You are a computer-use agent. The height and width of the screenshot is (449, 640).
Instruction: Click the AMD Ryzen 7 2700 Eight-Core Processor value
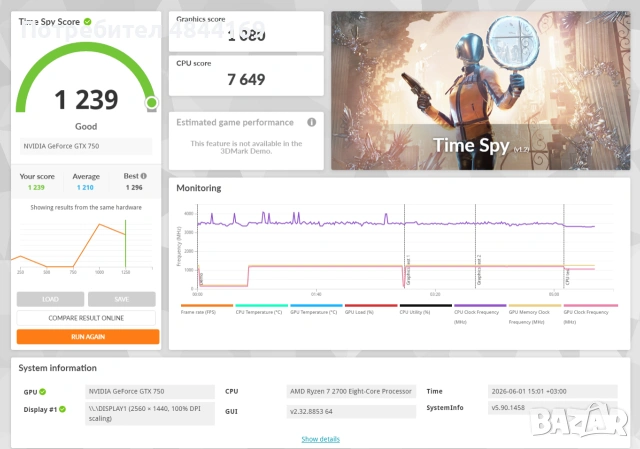351,391
